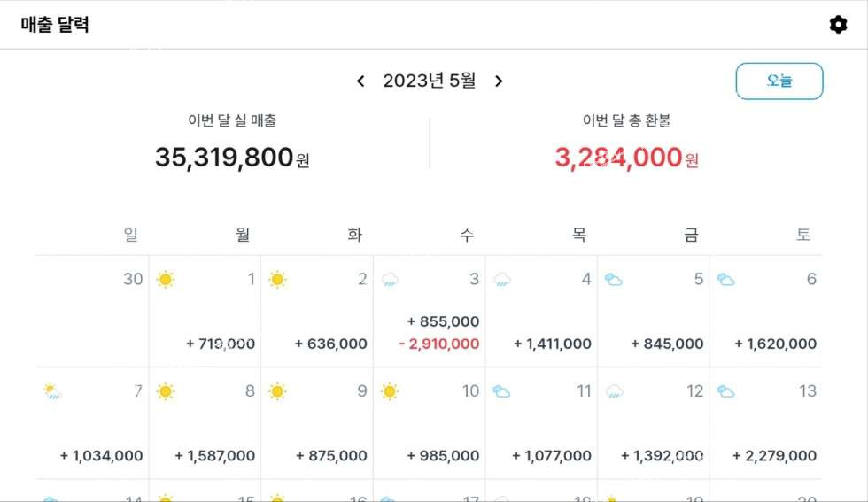Click rain cloud icon on May 12
Viewport: 868px width, 502px height.
(613, 392)
